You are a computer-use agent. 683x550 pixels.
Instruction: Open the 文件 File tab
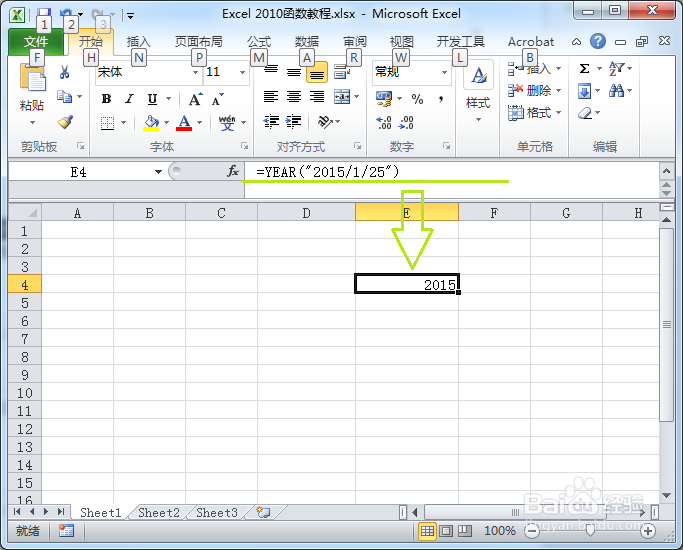coord(36,42)
